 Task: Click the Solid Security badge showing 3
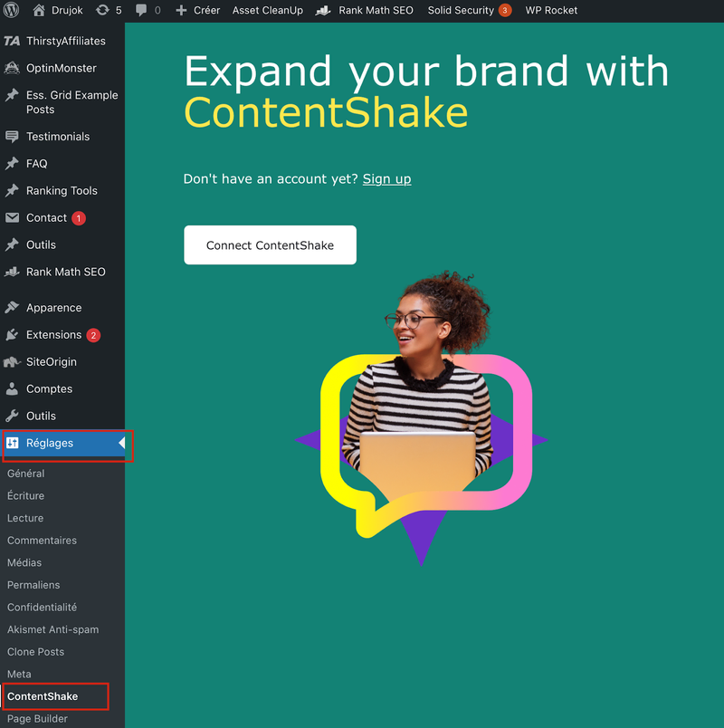point(505,10)
